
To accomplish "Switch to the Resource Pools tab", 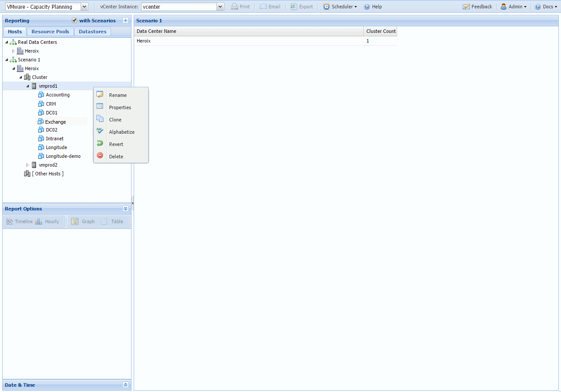I will [50, 32].
